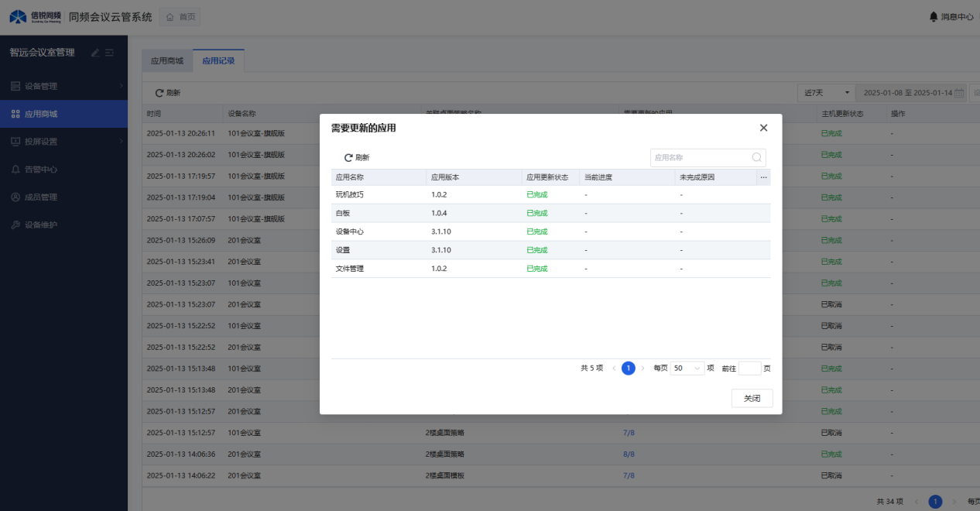980x511 pixels.
Task: Close the 需要更新的应用 dialog with X
Action: pos(763,128)
